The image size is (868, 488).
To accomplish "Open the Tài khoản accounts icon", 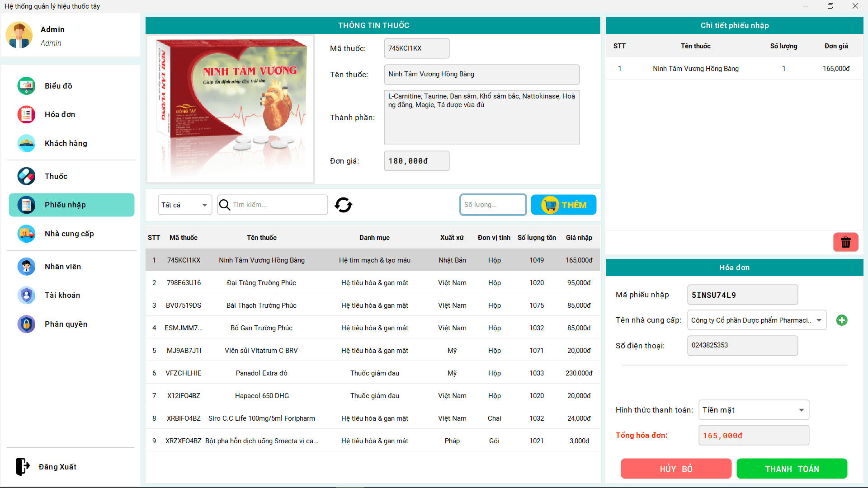I will click(26, 295).
